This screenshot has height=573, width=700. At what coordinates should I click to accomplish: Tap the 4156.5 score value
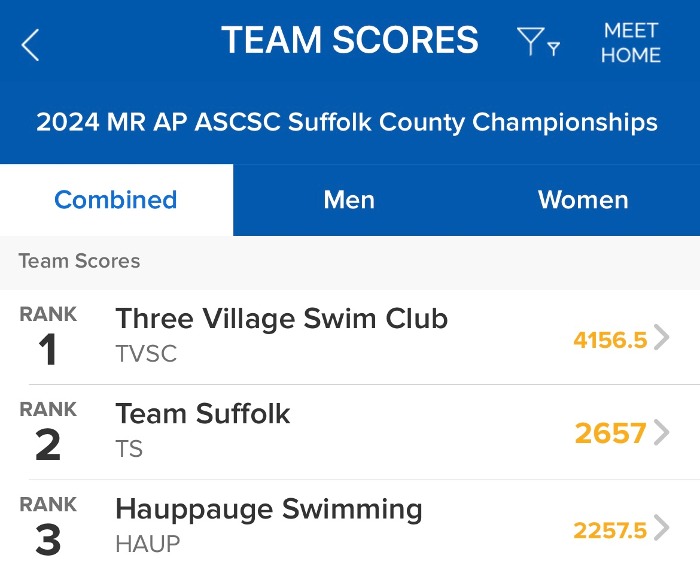(x=610, y=339)
